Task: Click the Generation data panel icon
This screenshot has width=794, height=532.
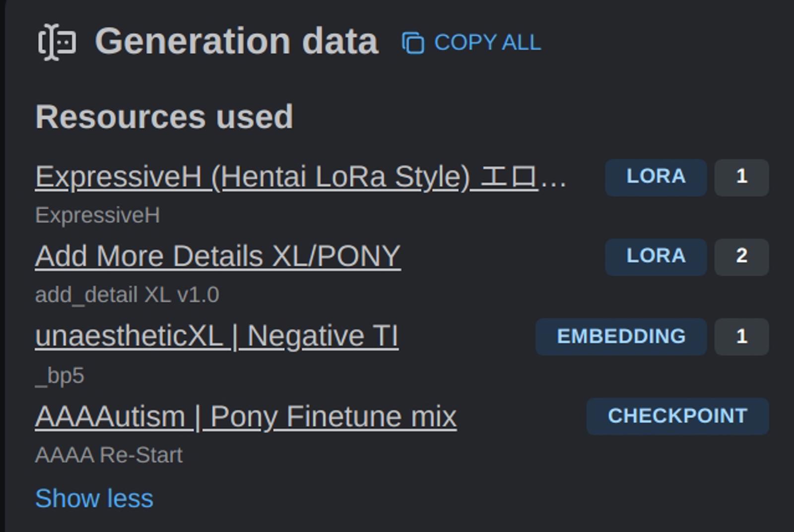Action: tap(56, 42)
